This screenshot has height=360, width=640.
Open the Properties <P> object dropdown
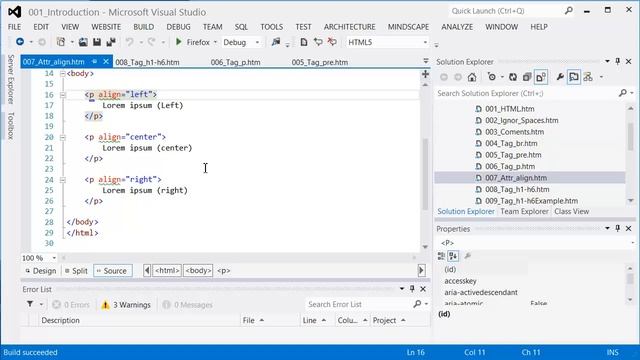(x=632, y=243)
